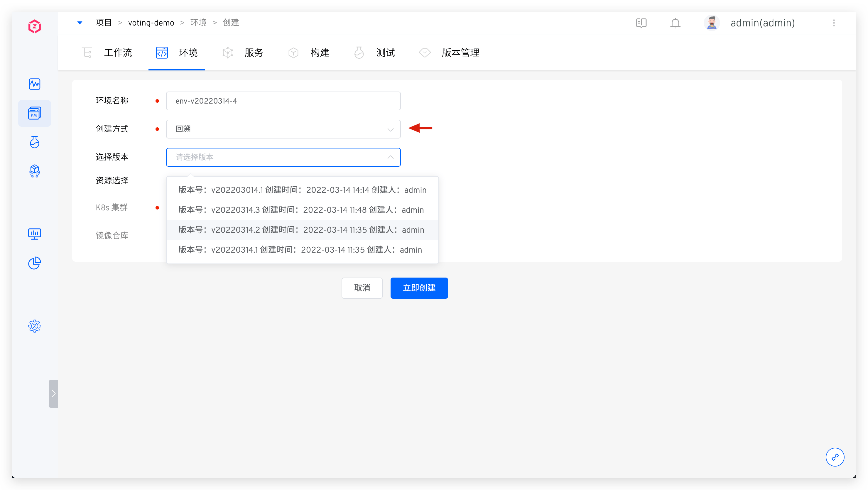Open the pie chart statistics sidebar icon
Viewport: 868px width, 490px height.
34,263
